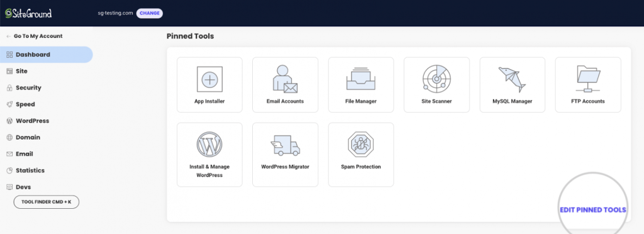Click the App Installer label

[x=209, y=101]
